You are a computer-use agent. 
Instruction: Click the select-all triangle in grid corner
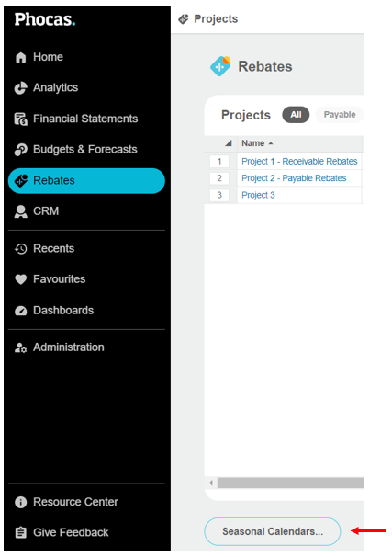228,143
